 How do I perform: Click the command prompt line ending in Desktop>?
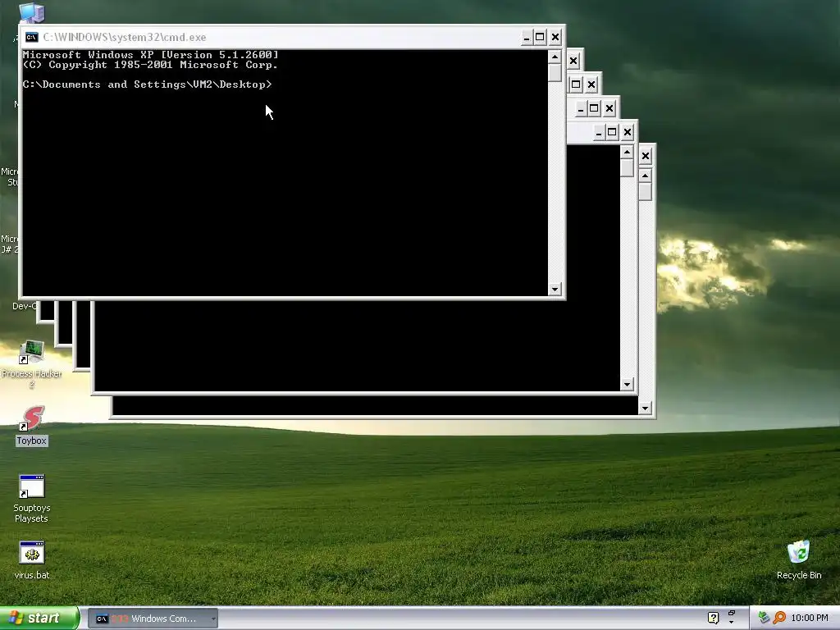pos(148,84)
